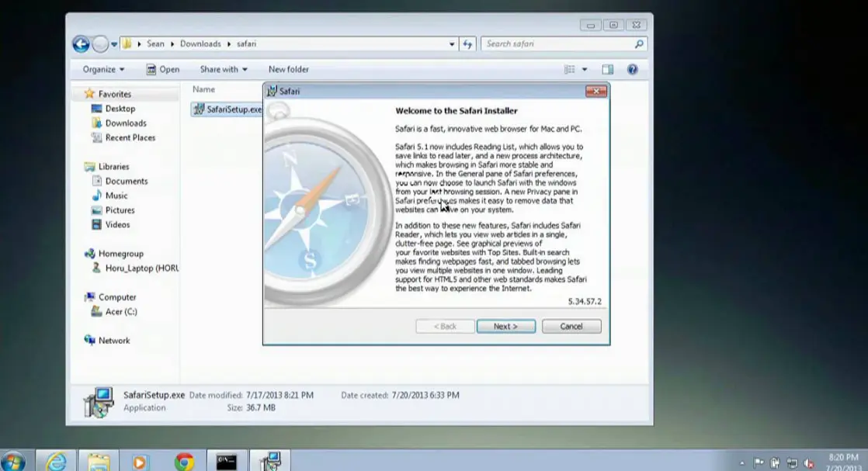The height and width of the screenshot is (471, 868).
Task: Open the Pictures library
Action: click(x=120, y=210)
